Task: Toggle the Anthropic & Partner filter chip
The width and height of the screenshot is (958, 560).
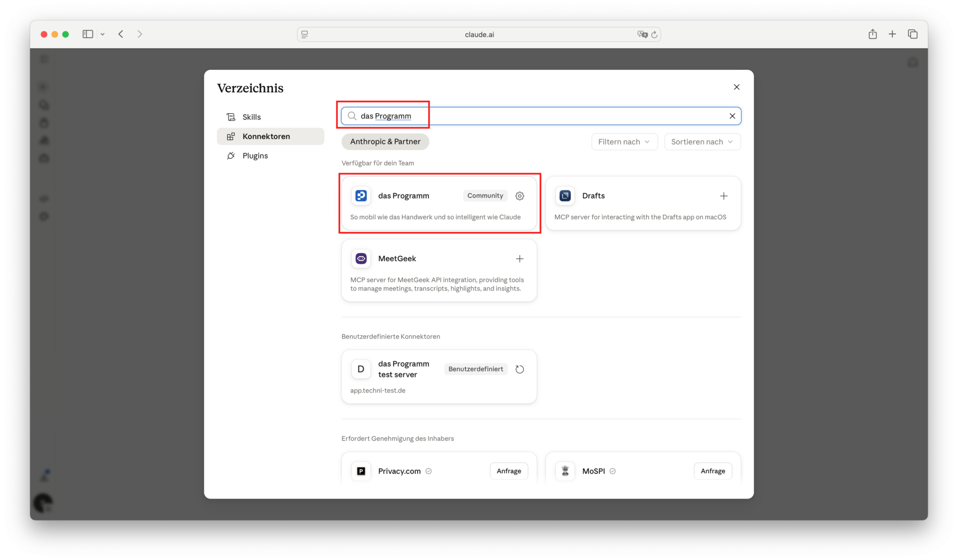Action: 385,142
